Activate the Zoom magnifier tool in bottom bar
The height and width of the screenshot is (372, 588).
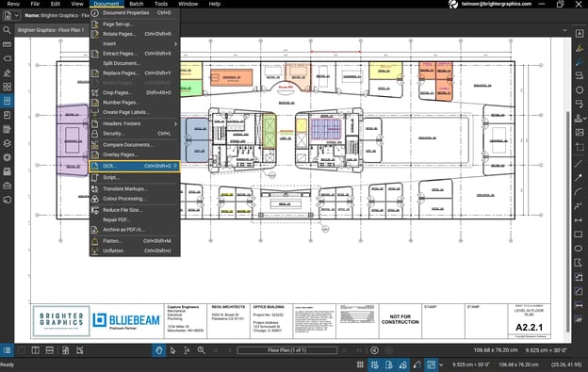tap(201, 350)
